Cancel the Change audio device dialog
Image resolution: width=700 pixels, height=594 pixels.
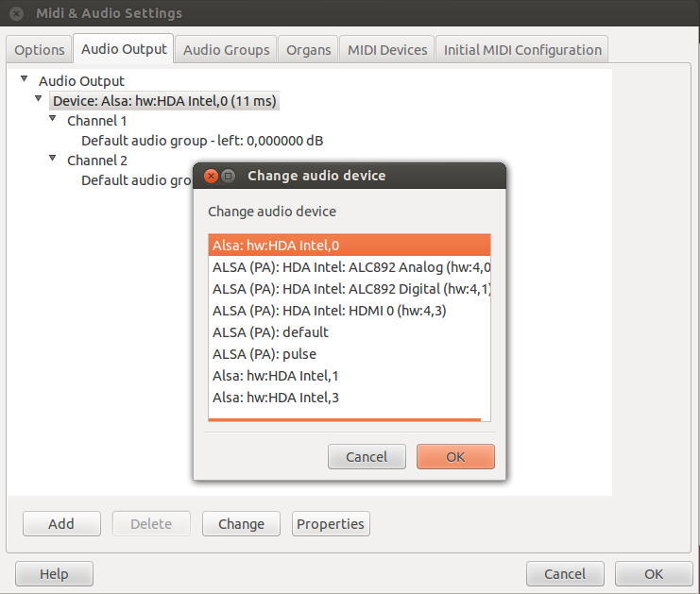367,456
